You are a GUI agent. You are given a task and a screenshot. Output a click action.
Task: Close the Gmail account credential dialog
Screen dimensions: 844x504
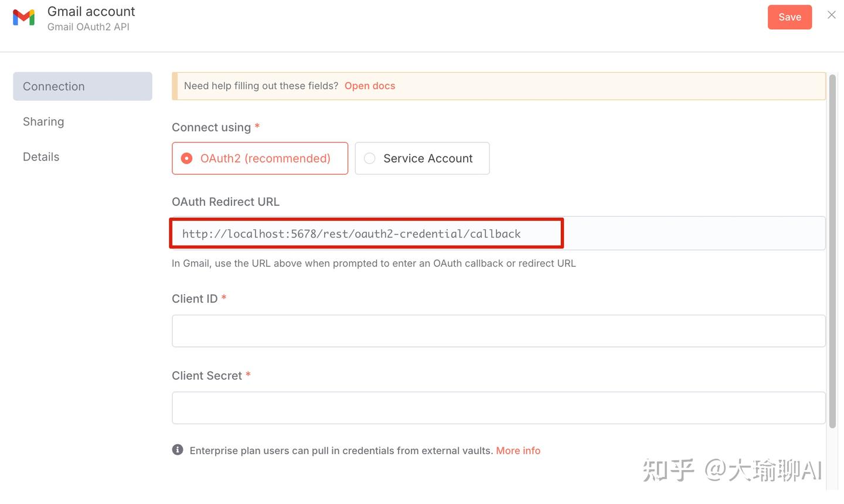[831, 15]
